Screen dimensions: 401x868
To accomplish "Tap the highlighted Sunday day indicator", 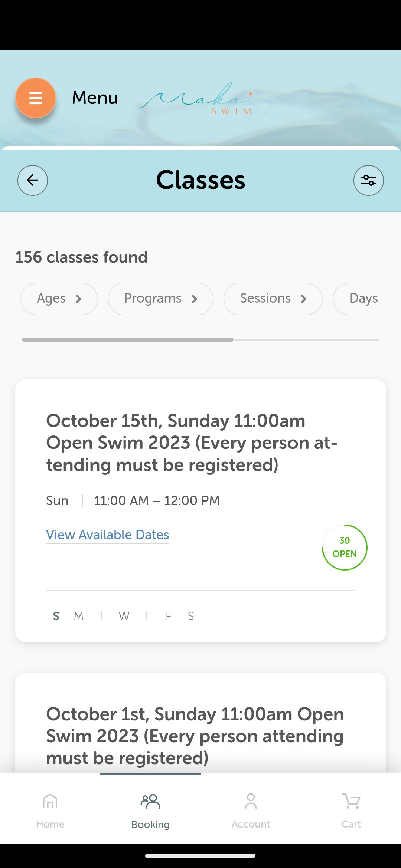I will click(56, 616).
